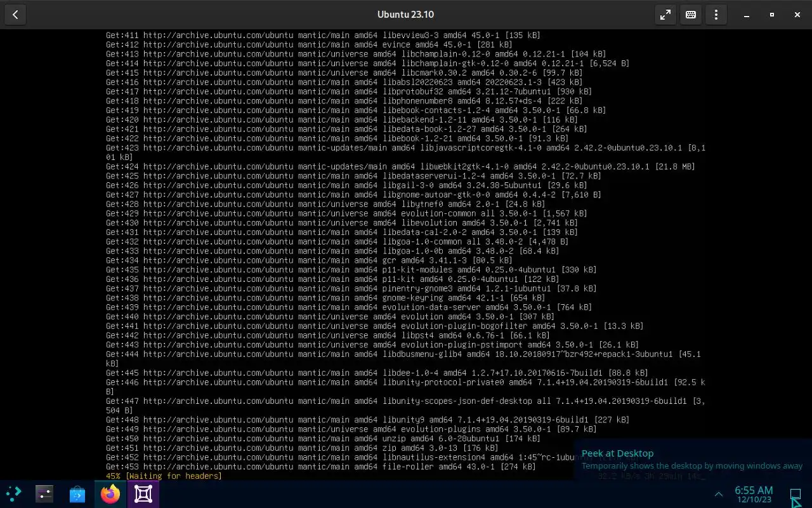Viewport: 812px width, 508px height.
Task: Close the Ubuntu 23.10 window
Action: coord(797,15)
